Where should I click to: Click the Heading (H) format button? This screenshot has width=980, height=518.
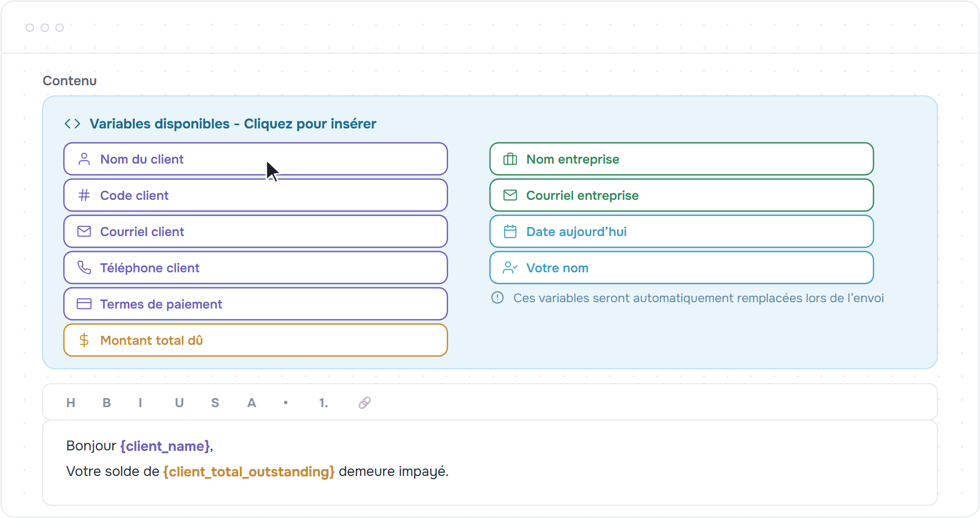(x=71, y=403)
